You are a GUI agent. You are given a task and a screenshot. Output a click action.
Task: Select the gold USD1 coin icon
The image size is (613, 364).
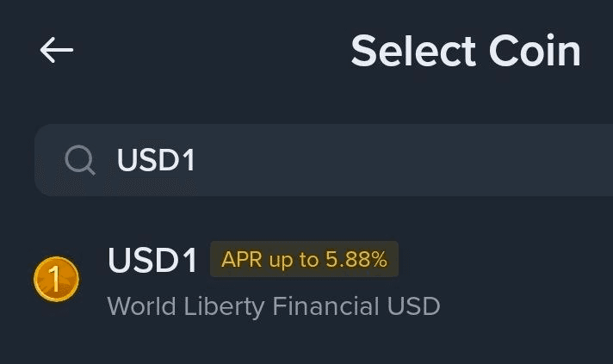(57, 280)
